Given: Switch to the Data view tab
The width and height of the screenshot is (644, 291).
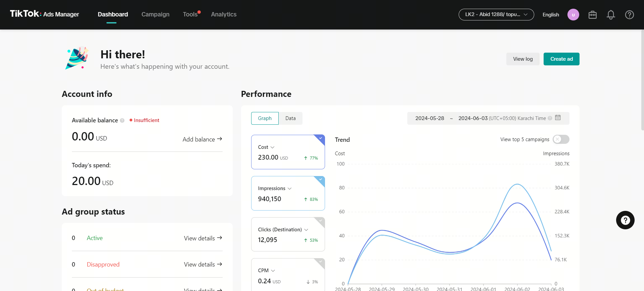Looking at the screenshot, I should tap(290, 118).
